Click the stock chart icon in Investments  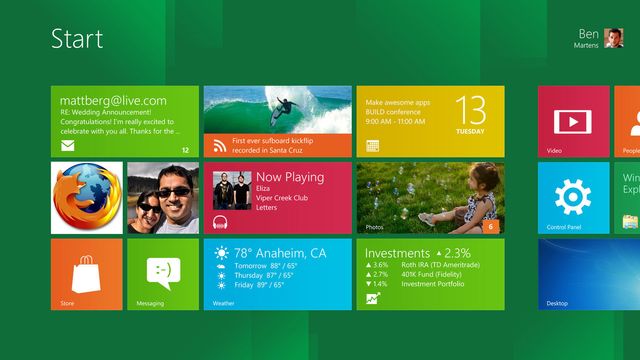click(373, 299)
